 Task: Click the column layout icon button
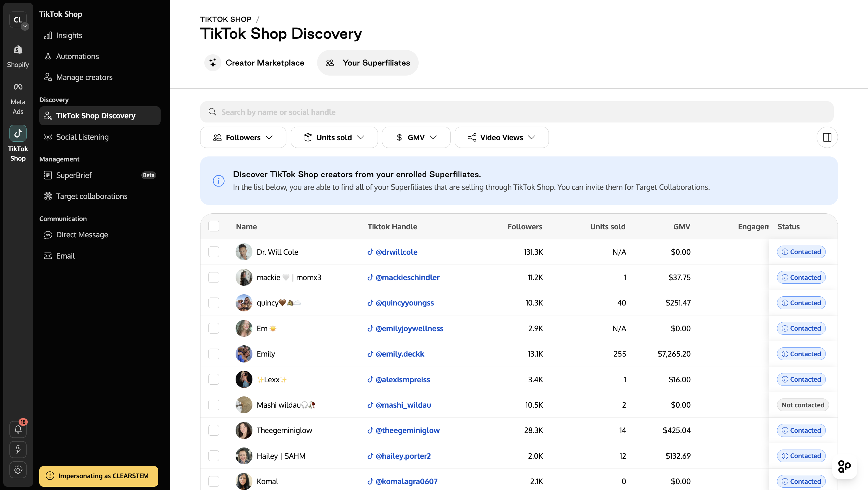827,137
